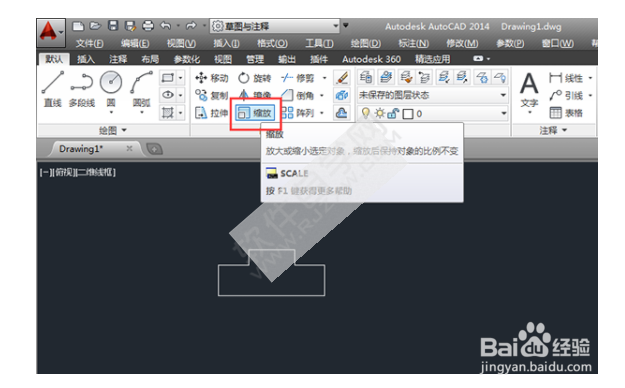Open the customize quick access toolbar arrow

coord(346,26)
